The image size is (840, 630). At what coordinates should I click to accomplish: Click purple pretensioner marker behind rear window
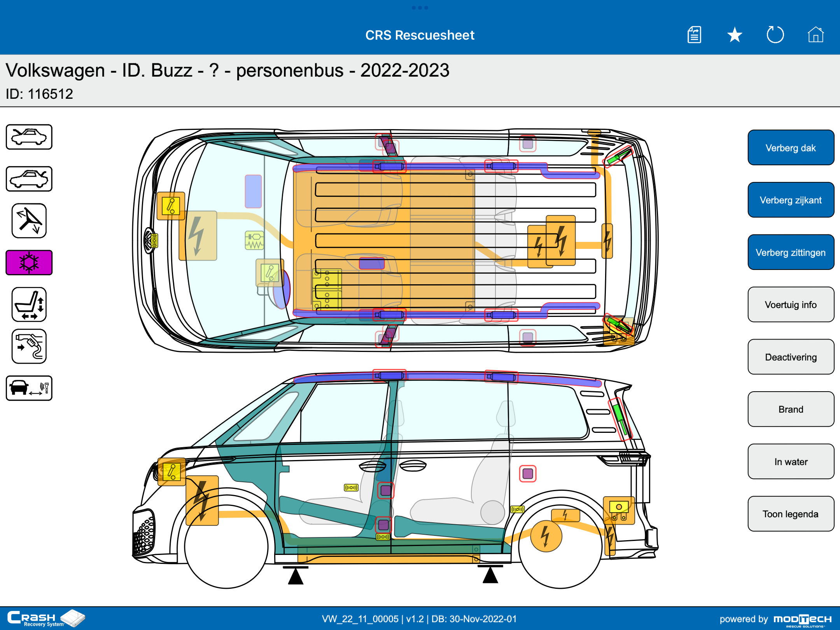coord(528,474)
